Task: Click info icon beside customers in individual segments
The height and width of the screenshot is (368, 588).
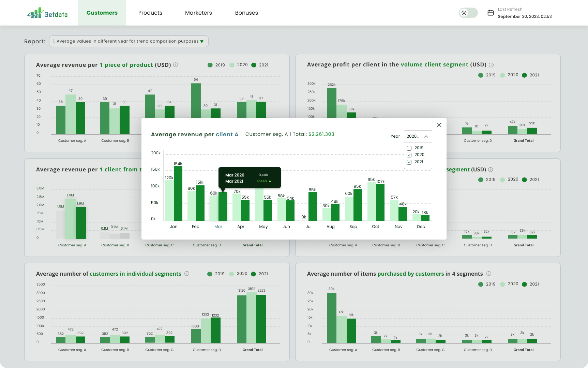Action: pos(187,274)
